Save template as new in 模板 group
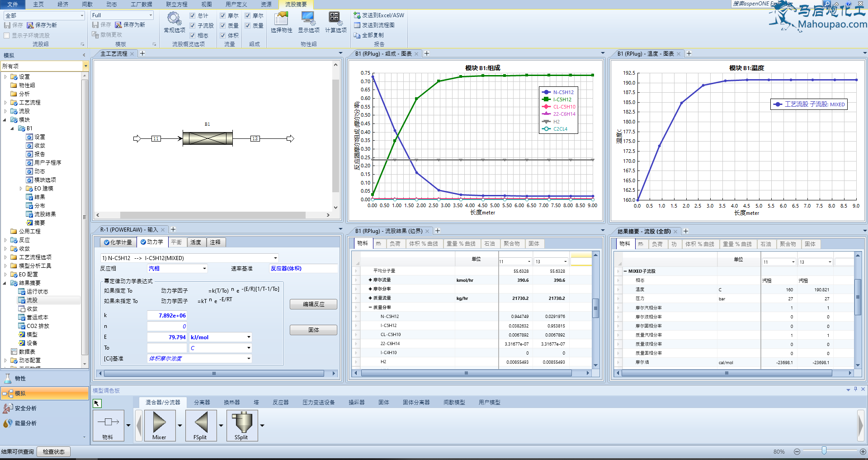 (130, 25)
